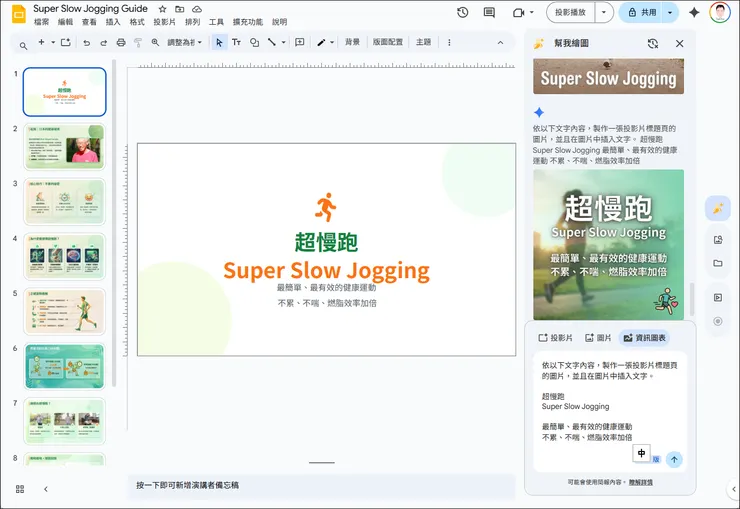740x509 pixels.
Task: Select the line tool
Action: (x=272, y=42)
